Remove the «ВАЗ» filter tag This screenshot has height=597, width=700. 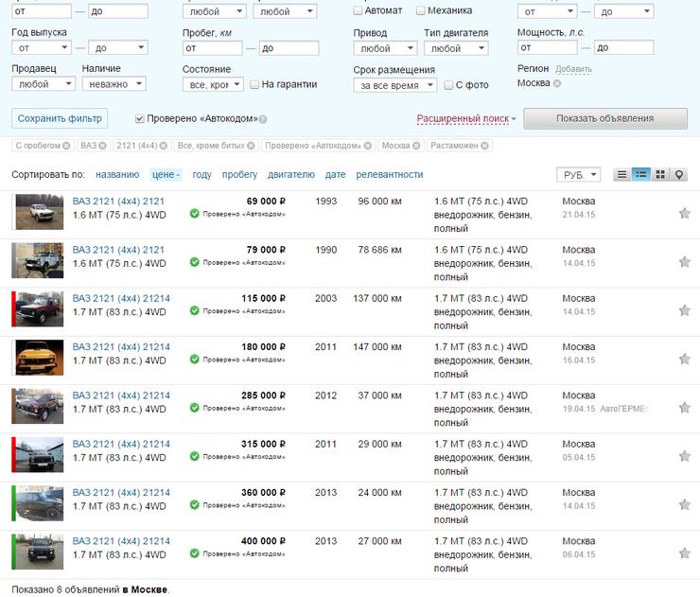click(103, 146)
